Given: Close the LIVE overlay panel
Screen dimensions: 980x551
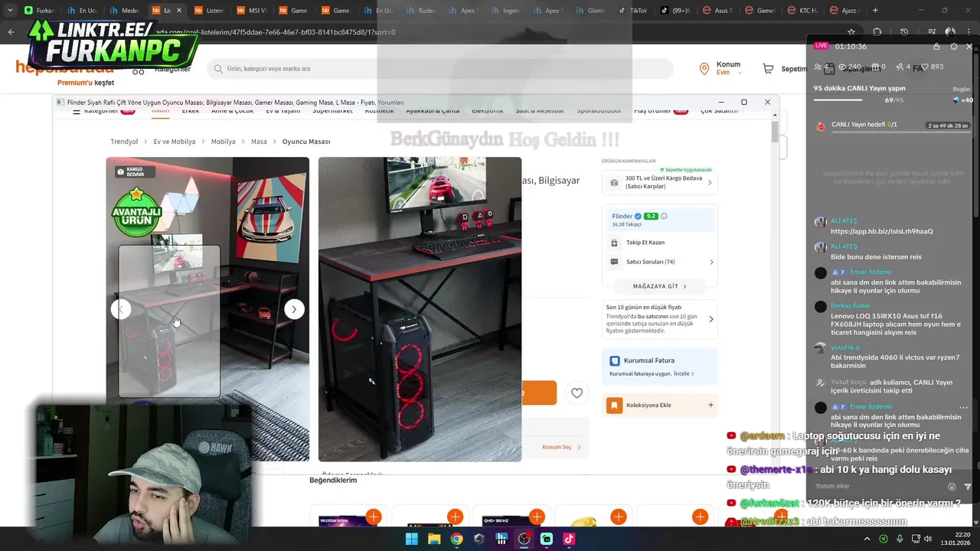Looking at the screenshot, I should [969, 47].
